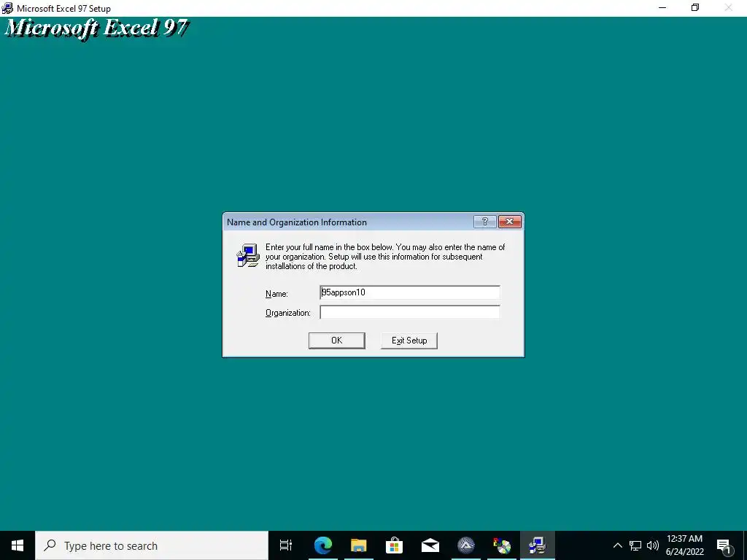This screenshot has height=560, width=747.
Task: Click the setup computer icon in dialog
Action: 248,255
